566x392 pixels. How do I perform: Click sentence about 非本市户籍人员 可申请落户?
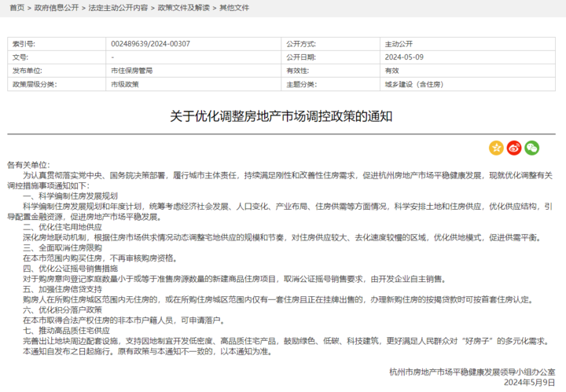124,321
